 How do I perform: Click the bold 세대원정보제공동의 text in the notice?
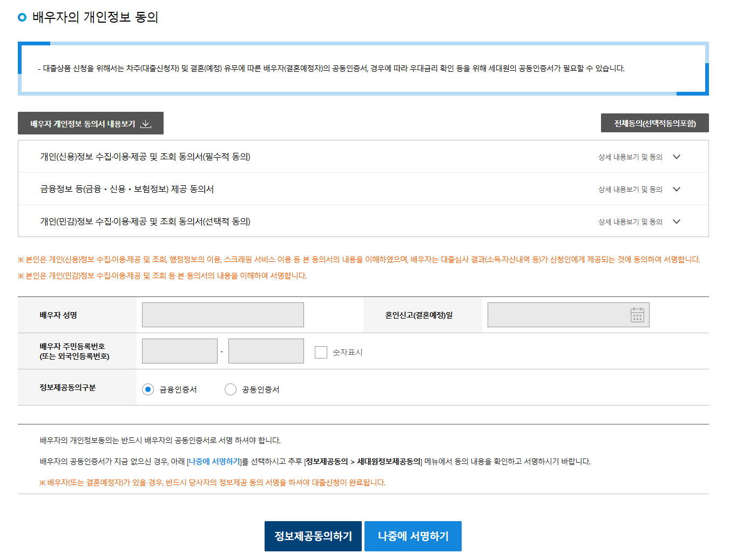click(x=389, y=462)
